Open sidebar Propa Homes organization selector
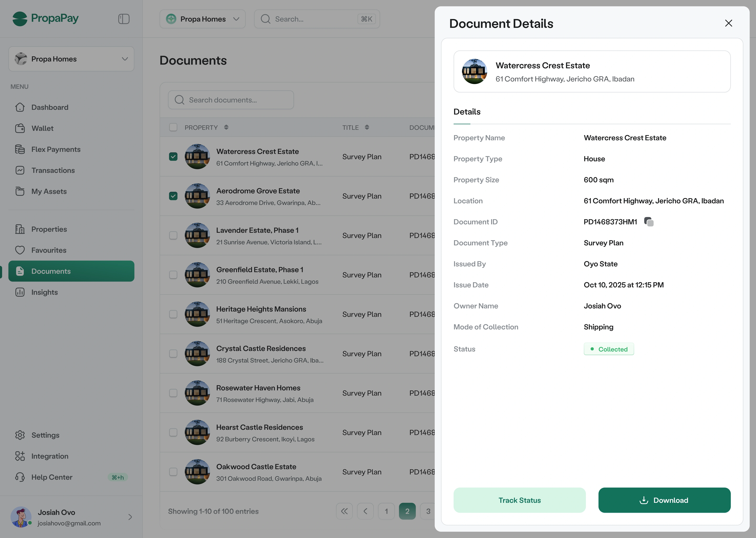 (x=71, y=59)
